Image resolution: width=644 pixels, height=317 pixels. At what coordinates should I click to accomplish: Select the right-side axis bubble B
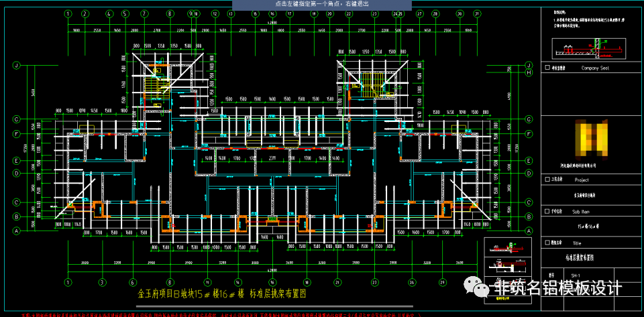pyautogui.click(x=529, y=216)
